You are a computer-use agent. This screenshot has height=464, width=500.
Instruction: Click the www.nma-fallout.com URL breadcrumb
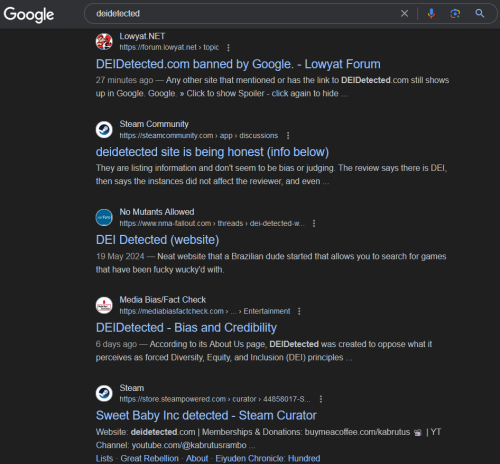[x=212, y=223]
